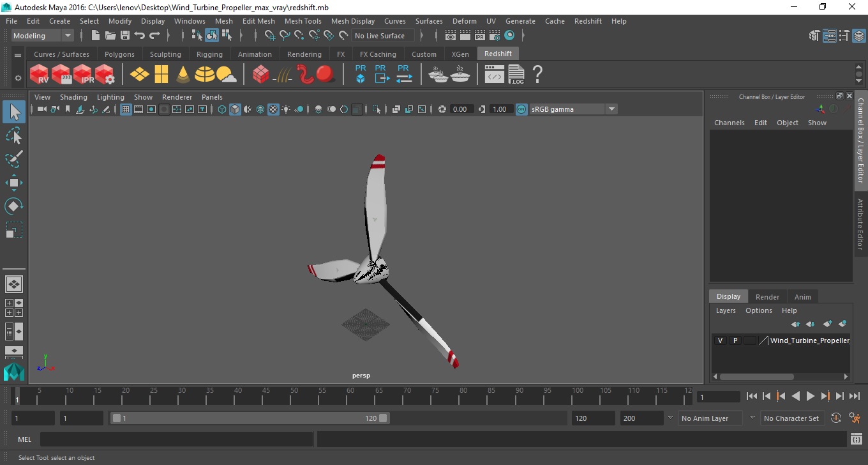Toggle textured display in viewport
Image resolution: width=868 pixels, height=465 pixels.
point(273,109)
